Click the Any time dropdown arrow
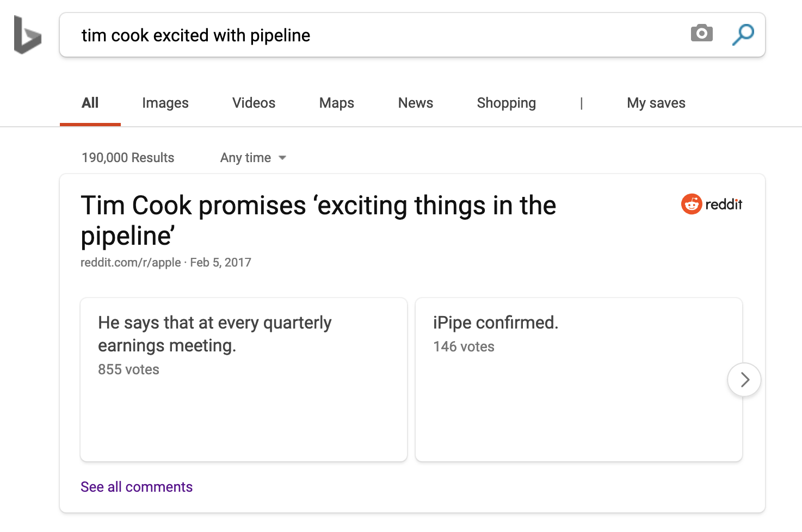 pos(282,158)
